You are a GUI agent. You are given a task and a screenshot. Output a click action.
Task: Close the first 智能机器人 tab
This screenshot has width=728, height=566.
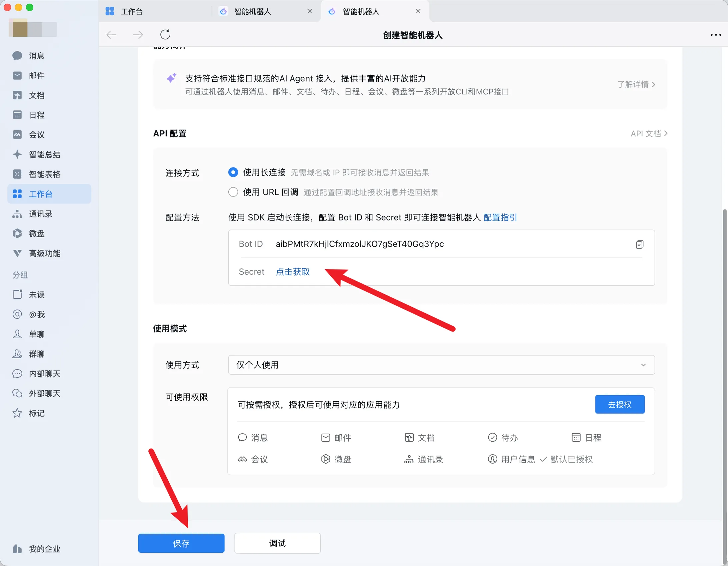pos(310,11)
